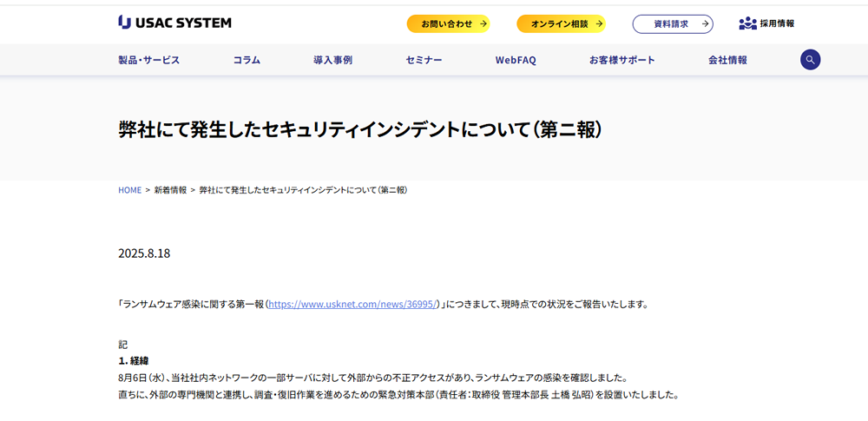Viewport: 868px width, 421px height.
Task: Click the 採用情報 people icon
Action: (747, 23)
